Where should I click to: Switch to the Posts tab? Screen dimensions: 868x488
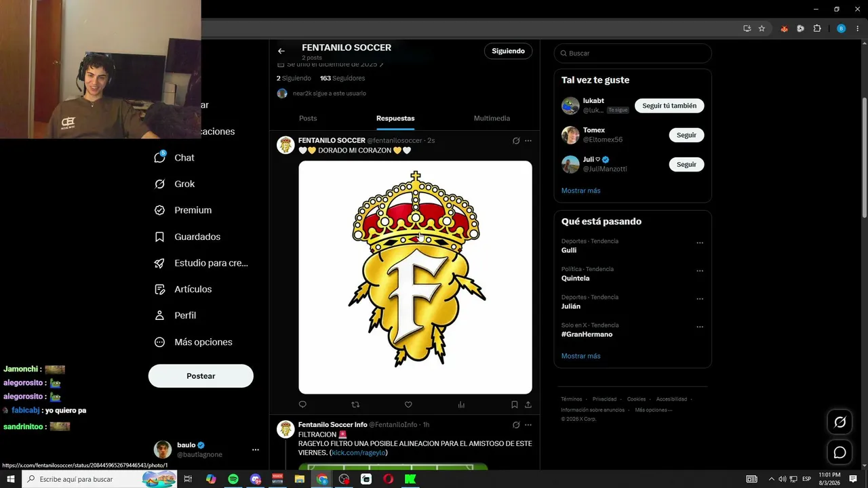[x=308, y=119]
